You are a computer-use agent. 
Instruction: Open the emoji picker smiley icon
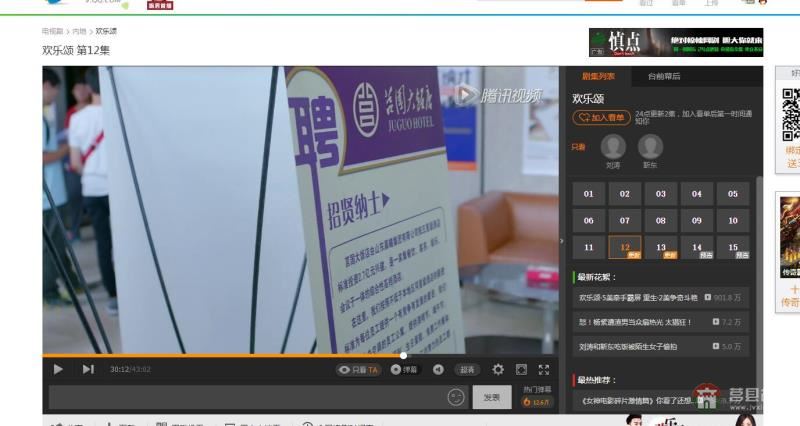click(x=456, y=397)
